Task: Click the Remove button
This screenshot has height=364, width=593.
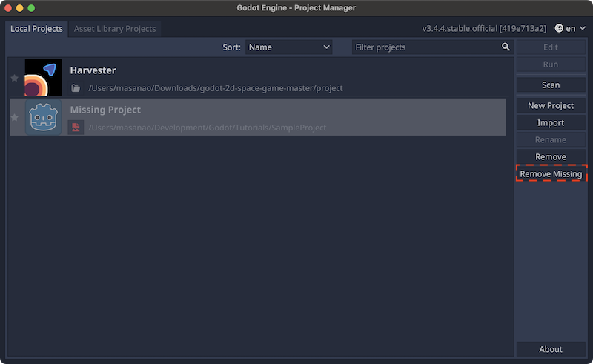Action: pos(551,156)
